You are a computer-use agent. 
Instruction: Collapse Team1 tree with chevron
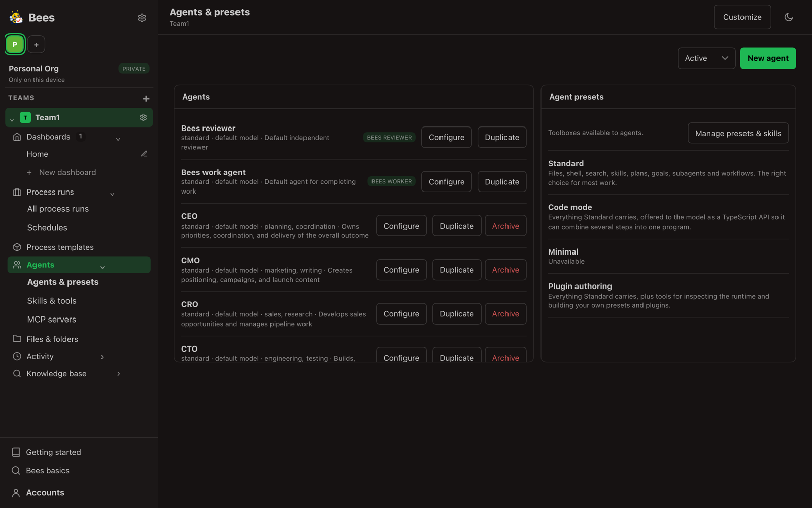point(12,120)
